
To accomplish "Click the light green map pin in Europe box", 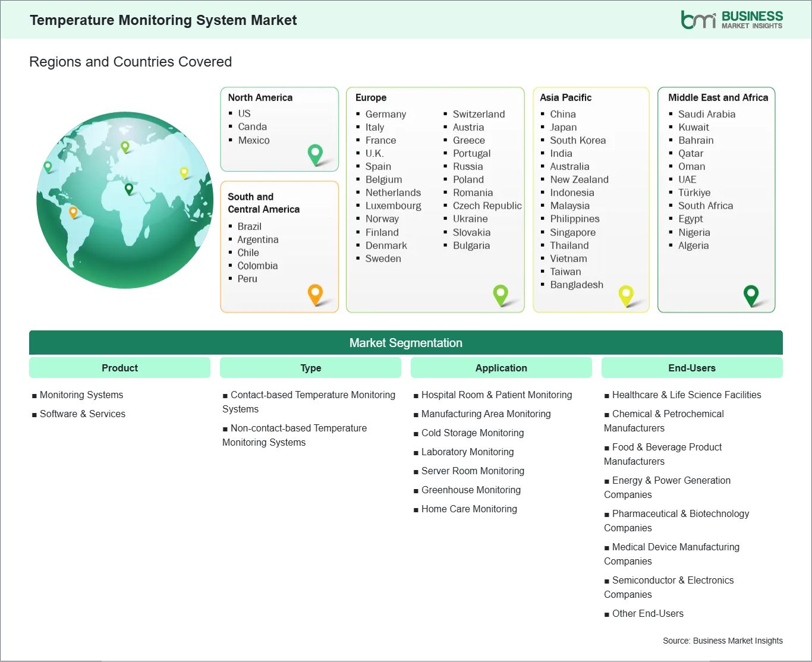I will click(501, 295).
